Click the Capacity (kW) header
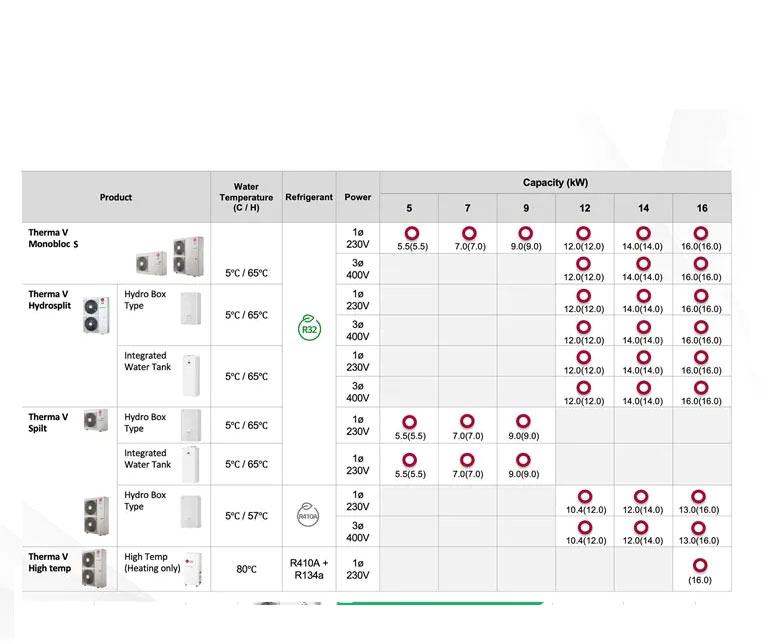Screen dimensions: 768x644 [x=555, y=183]
